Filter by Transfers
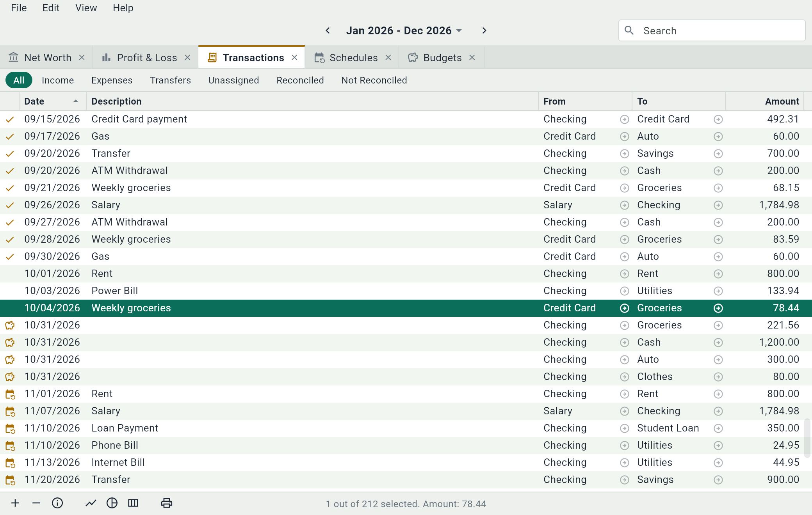 click(x=171, y=80)
